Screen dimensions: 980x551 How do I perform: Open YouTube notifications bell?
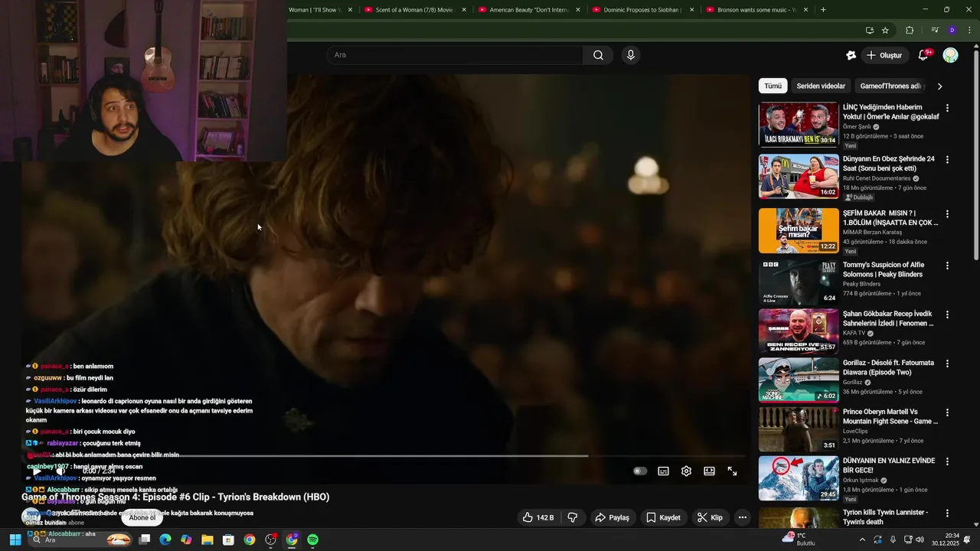(x=923, y=55)
